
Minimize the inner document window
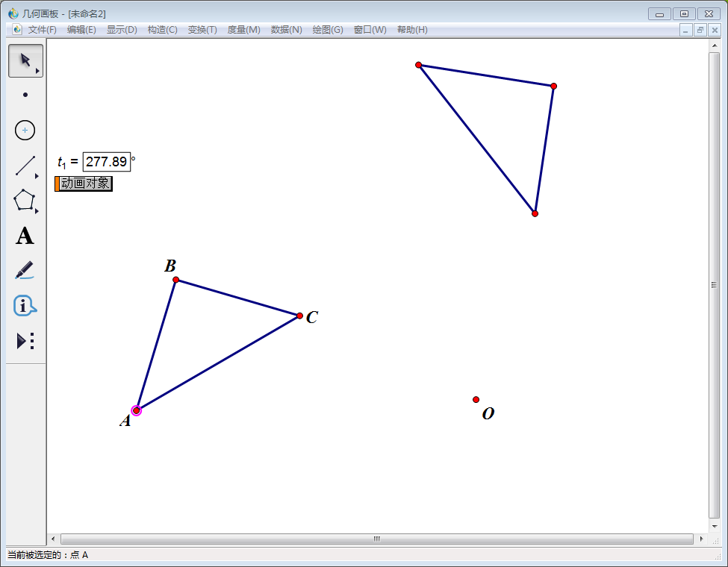pos(685,30)
